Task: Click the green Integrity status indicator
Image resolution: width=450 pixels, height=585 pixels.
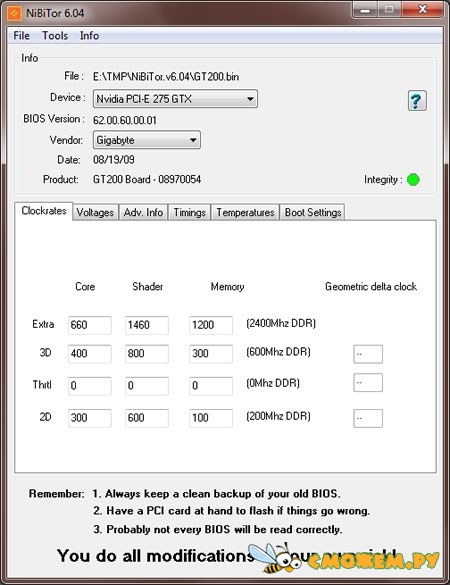Action: (413, 179)
